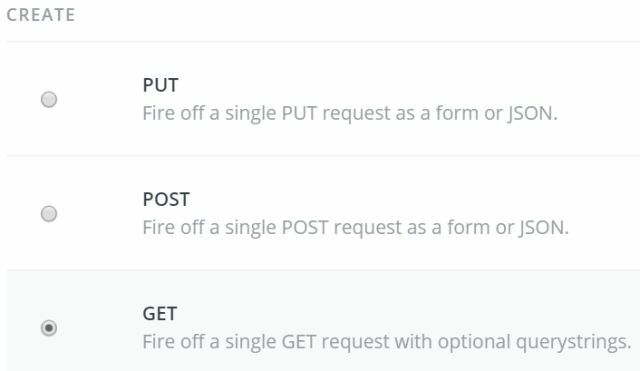
Task: Click the highlighted GET row background
Action: [x=323, y=320]
